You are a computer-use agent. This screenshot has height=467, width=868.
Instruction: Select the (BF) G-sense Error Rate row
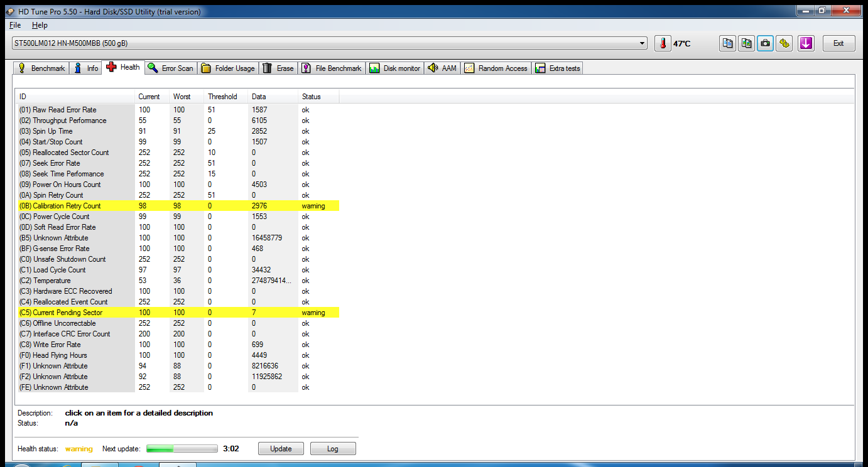(x=178, y=249)
